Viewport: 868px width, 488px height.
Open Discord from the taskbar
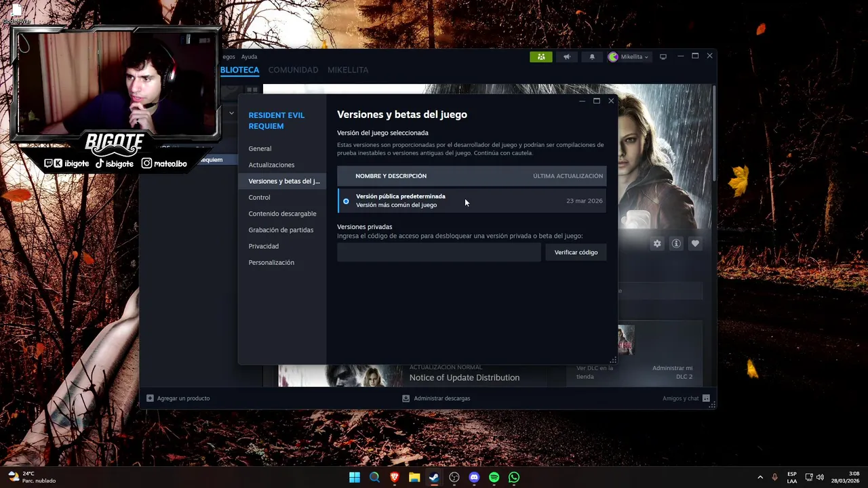coord(474,477)
